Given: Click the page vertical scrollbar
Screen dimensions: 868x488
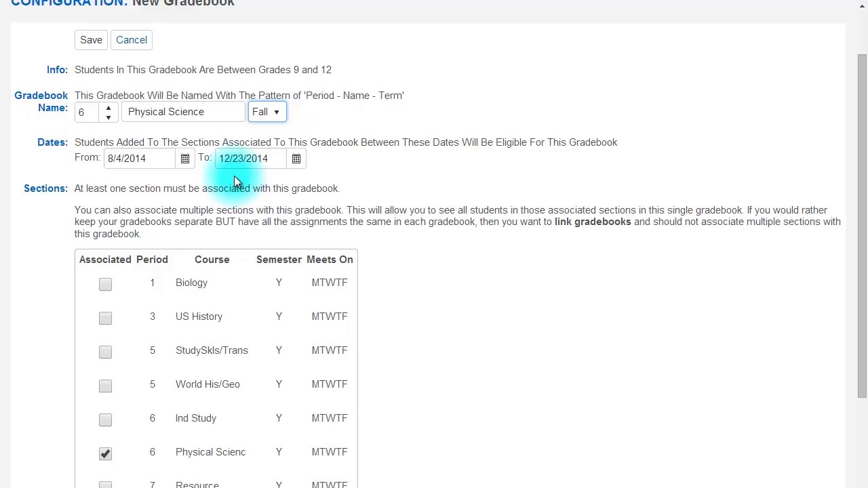Looking at the screenshot, I should [862, 224].
